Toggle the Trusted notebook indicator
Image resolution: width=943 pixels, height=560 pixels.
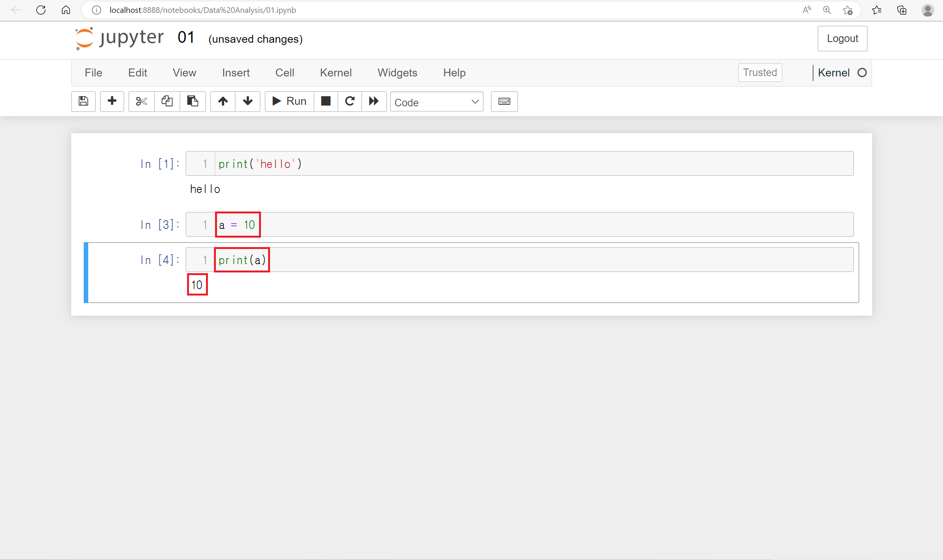tap(760, 72)
